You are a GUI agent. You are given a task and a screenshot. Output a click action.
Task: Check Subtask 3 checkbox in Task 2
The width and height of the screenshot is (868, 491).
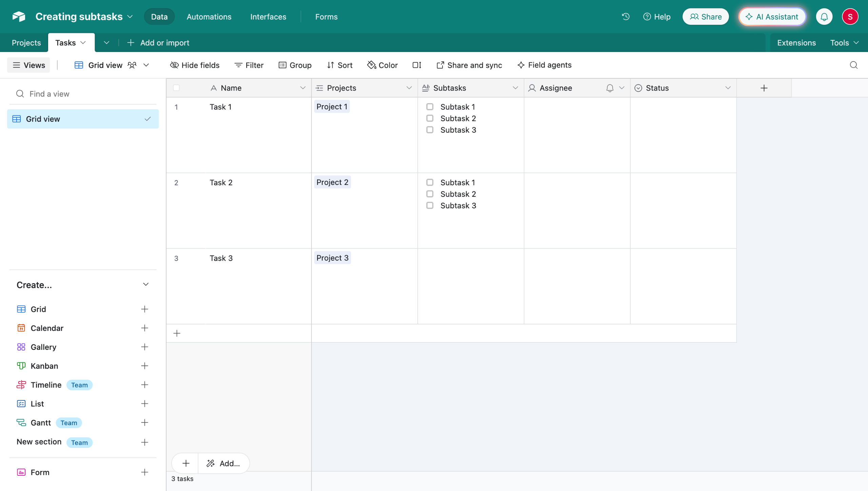coord(430,206)
